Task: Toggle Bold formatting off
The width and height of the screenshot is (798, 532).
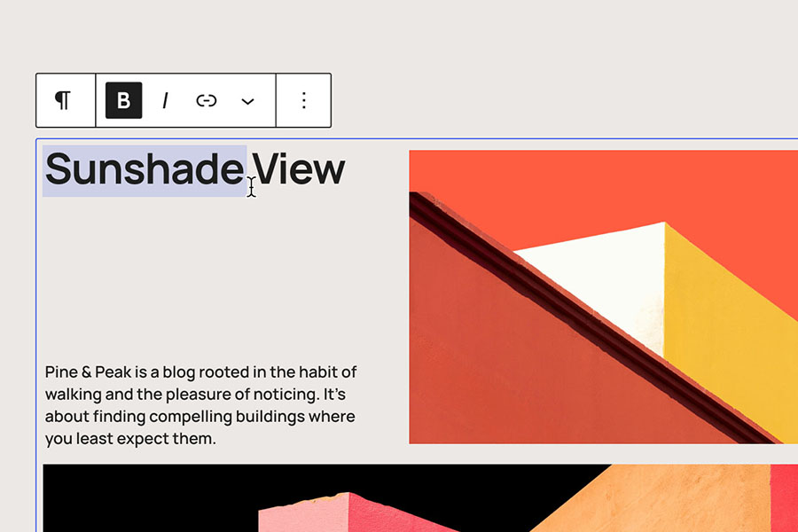Action: (123, 100)
